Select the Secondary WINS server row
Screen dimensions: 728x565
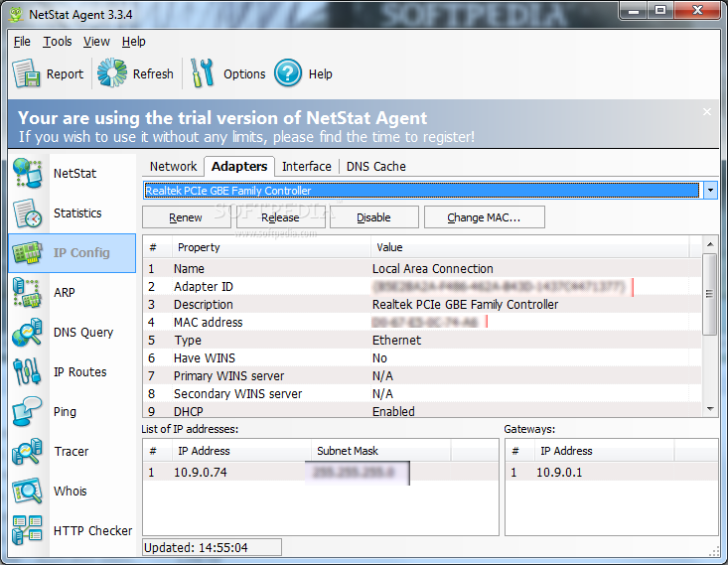422,393
